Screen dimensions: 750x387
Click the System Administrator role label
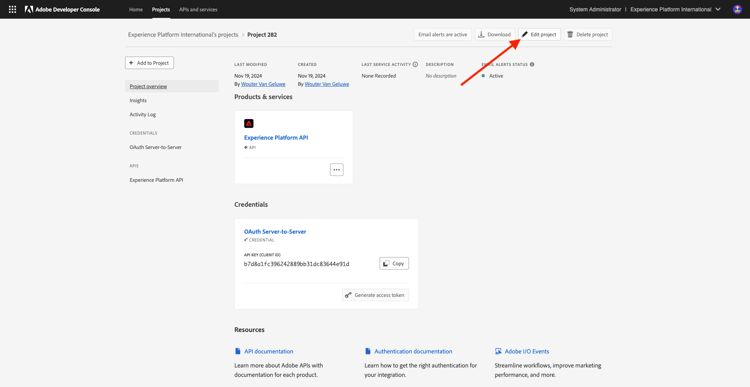pos(596,9)
